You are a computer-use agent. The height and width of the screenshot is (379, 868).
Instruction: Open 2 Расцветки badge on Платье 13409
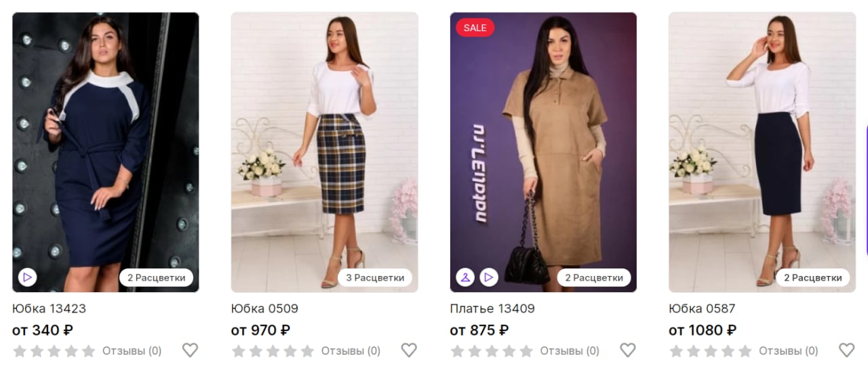tap(594, 277)
